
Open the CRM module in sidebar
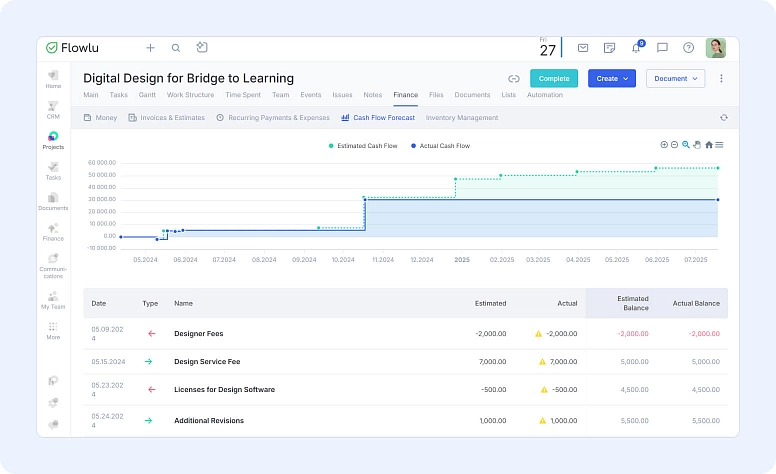coord(53,109)
